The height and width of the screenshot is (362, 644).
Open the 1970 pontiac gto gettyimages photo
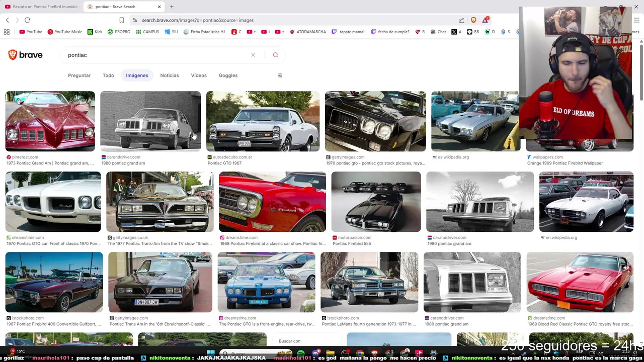(375, 121)
